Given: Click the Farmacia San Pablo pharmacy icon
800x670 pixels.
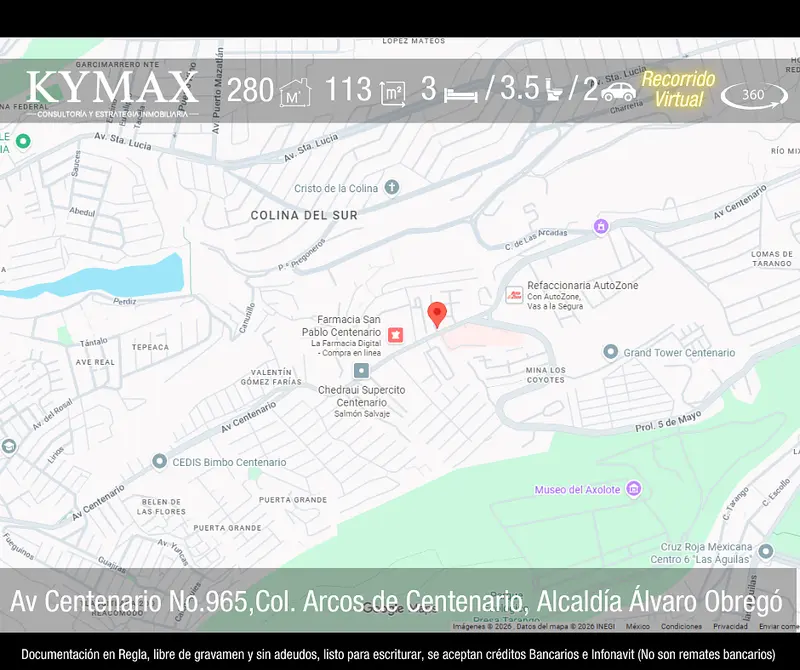Looking at the screenshot, I should 395,335.
